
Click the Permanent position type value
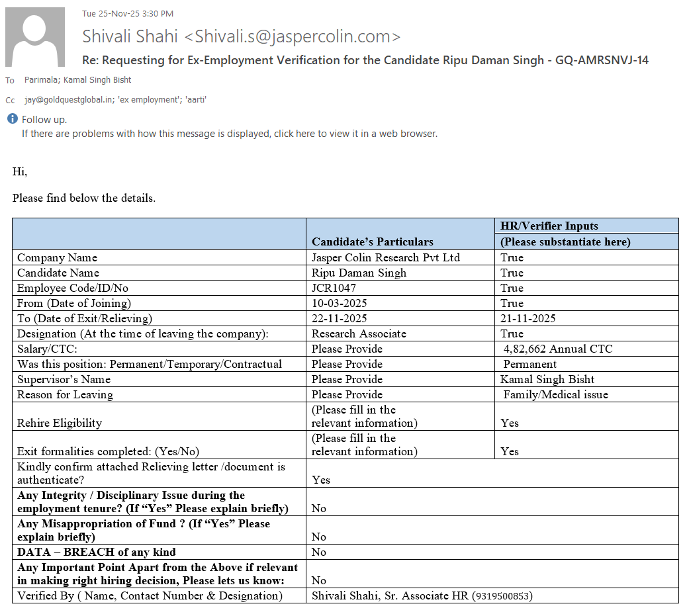[x=529, y=364]
